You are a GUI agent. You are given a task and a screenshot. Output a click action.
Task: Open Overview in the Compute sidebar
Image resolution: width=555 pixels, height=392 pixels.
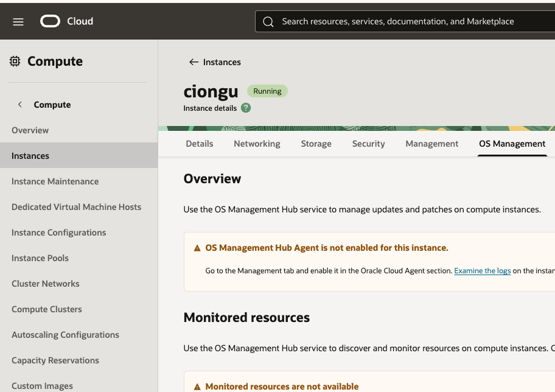[x=30, y=130]
